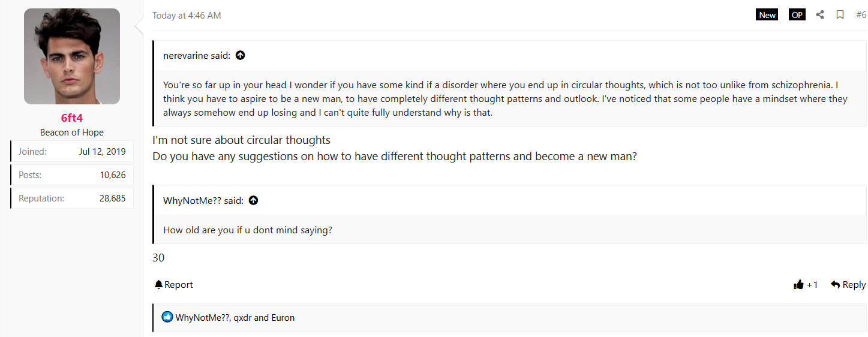Image resolution: width=868 pixels, height=337 pixels.
Task: Like the post with thumbs up +1
Action: [x=798, y=285]
